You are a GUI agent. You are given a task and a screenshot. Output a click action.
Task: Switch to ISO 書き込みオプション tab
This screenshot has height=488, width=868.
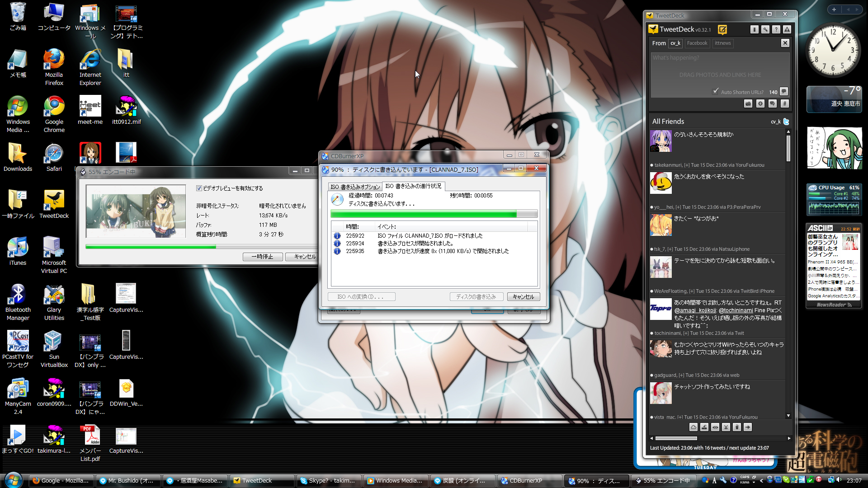pos(355,187)
